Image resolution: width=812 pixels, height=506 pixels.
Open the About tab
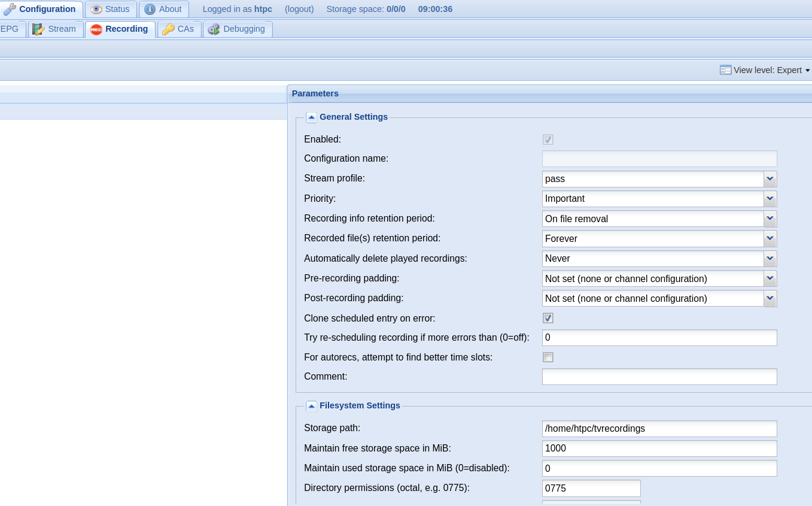(164, 9)
